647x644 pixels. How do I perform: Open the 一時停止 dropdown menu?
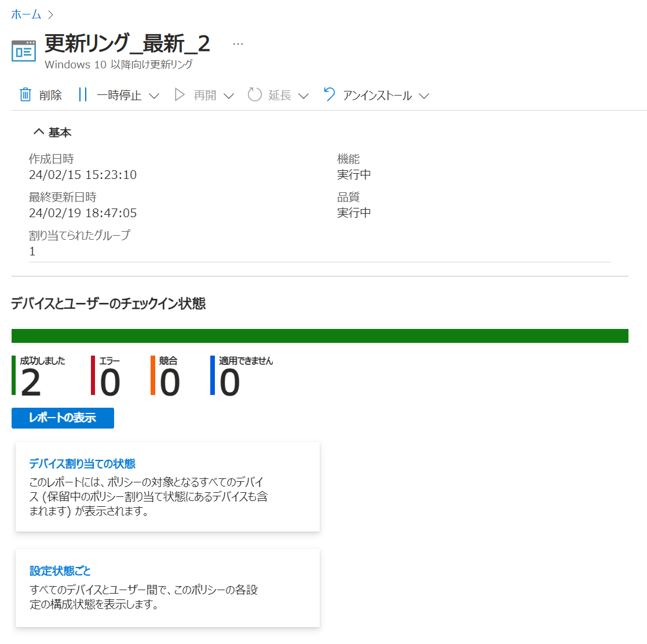pyautogui.click(x=154, y=96)
